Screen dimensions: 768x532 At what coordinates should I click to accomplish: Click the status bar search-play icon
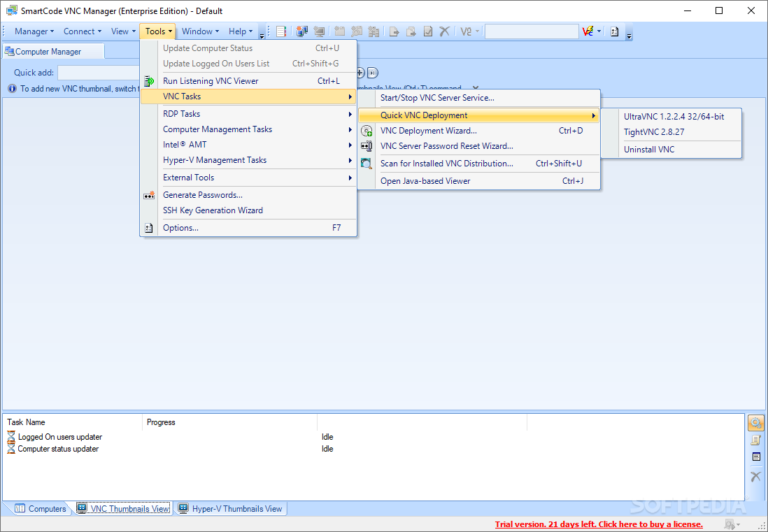[x=730, y=524]
